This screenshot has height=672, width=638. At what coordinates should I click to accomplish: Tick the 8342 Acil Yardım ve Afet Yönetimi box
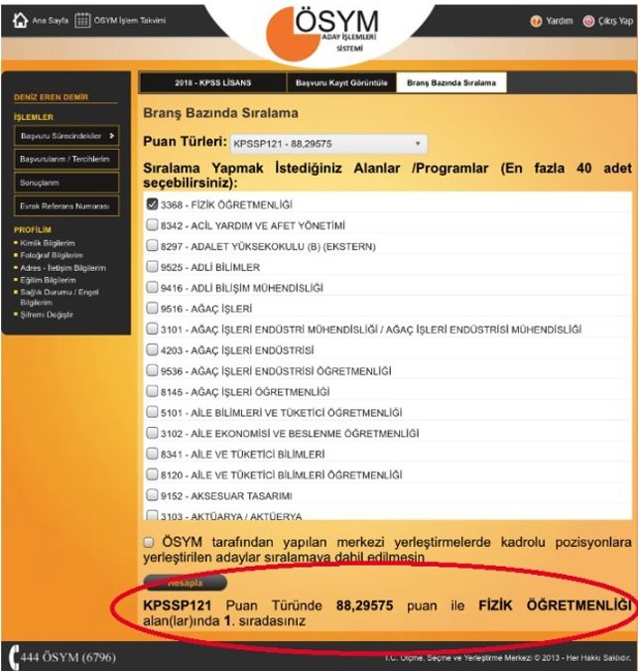tap(153, 225)
